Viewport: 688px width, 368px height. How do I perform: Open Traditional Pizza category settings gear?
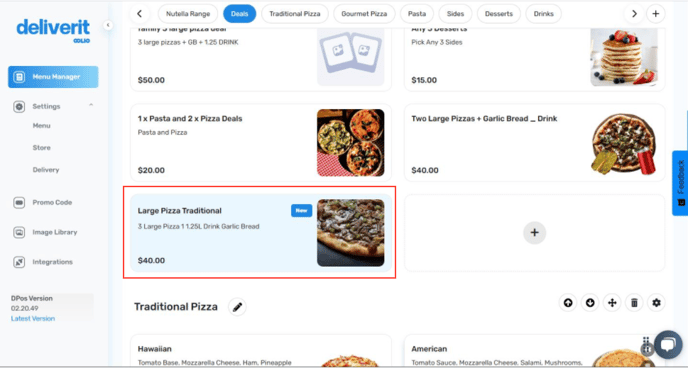pos(656,303)
